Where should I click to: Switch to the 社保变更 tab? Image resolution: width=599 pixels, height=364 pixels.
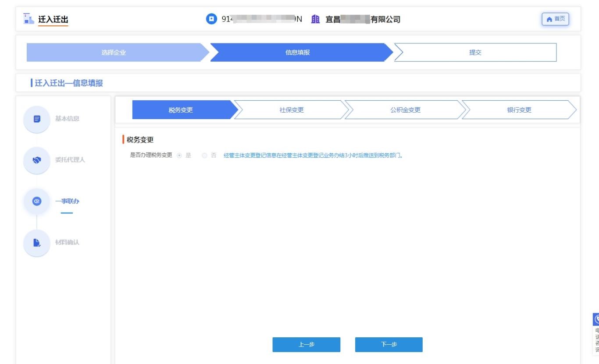tap(292, 110)
